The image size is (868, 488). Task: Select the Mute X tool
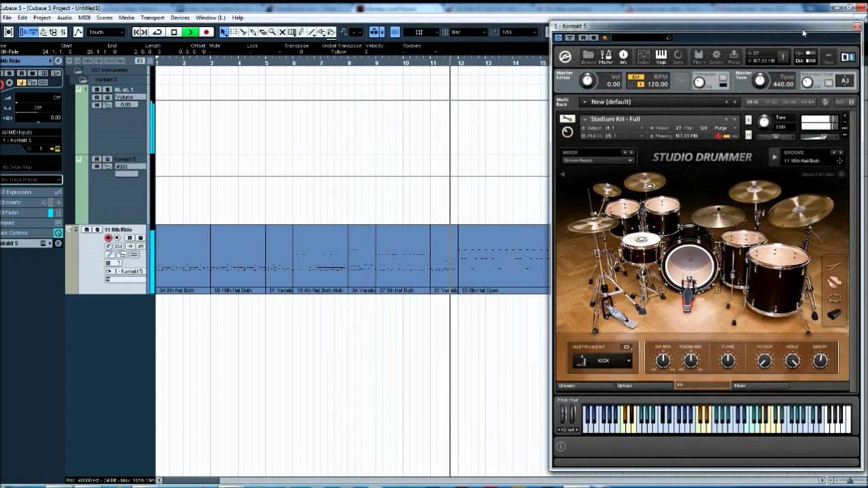(283, 32)
